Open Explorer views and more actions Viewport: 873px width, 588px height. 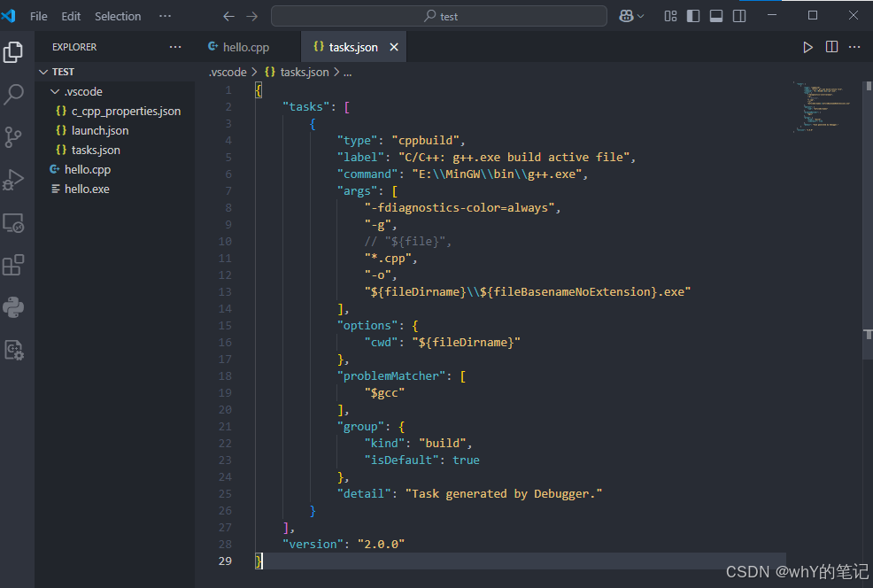(175, 47)
